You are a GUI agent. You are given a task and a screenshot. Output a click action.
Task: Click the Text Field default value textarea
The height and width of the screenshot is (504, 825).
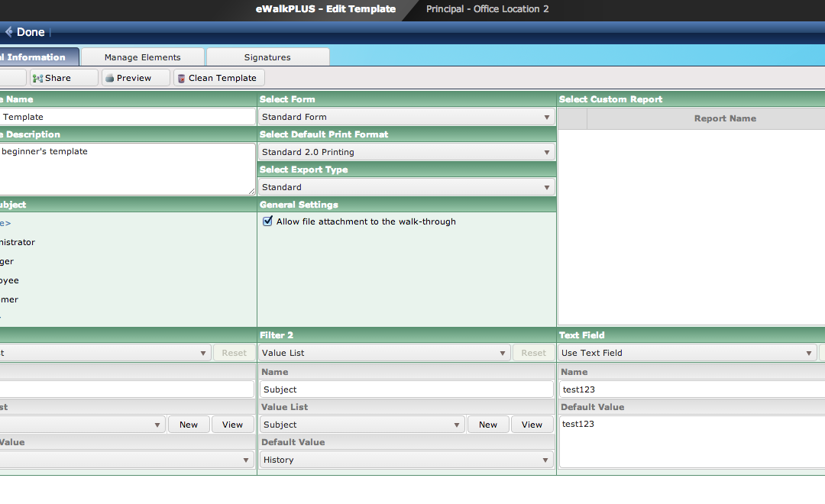tap(692, 442)
